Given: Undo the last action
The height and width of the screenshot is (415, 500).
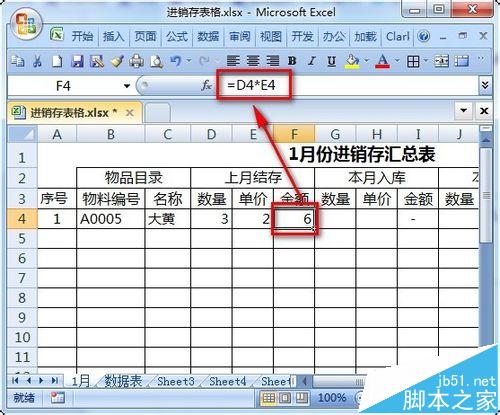Looking at the screenshot, I should click(176, 61).
